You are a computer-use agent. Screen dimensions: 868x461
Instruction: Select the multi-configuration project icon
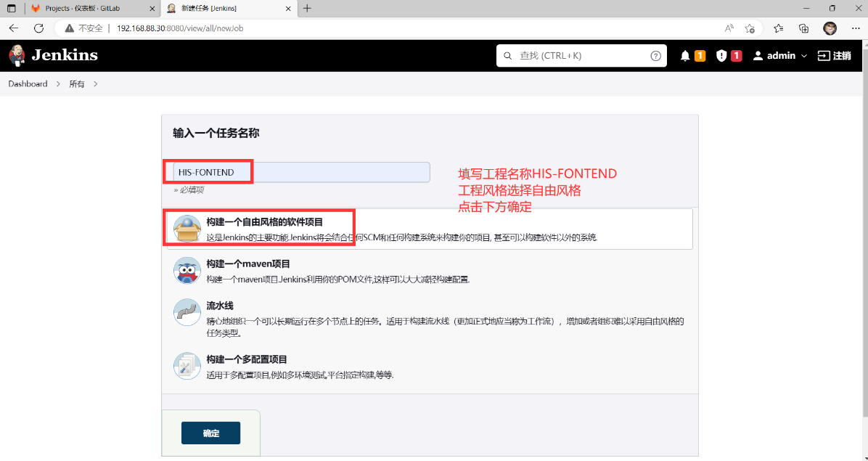pyautogui.click(x=187, y=366)
